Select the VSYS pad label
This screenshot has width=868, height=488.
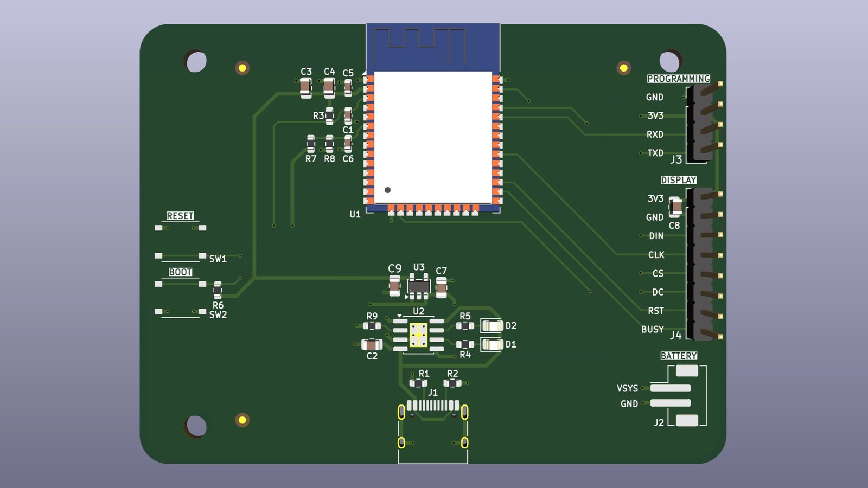point(627,388)
